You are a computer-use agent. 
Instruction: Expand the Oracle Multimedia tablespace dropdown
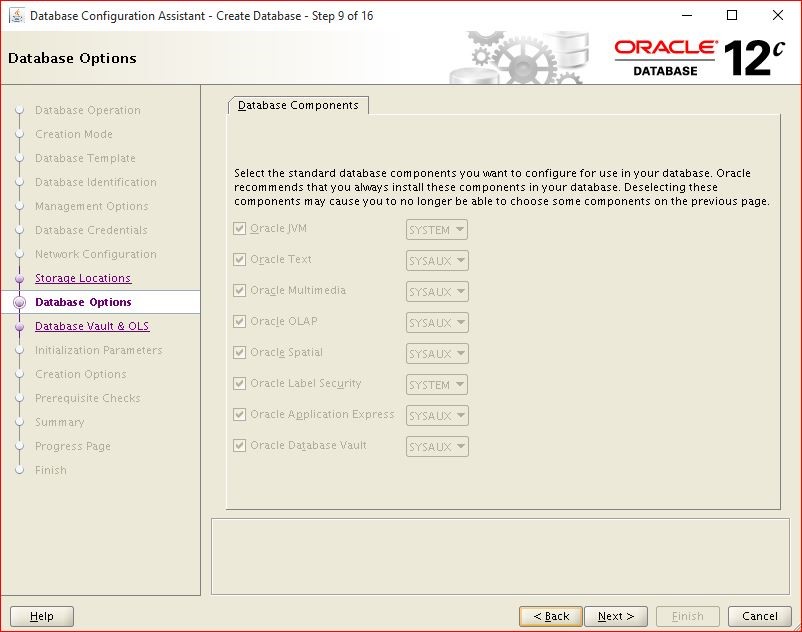pos(437,291)
